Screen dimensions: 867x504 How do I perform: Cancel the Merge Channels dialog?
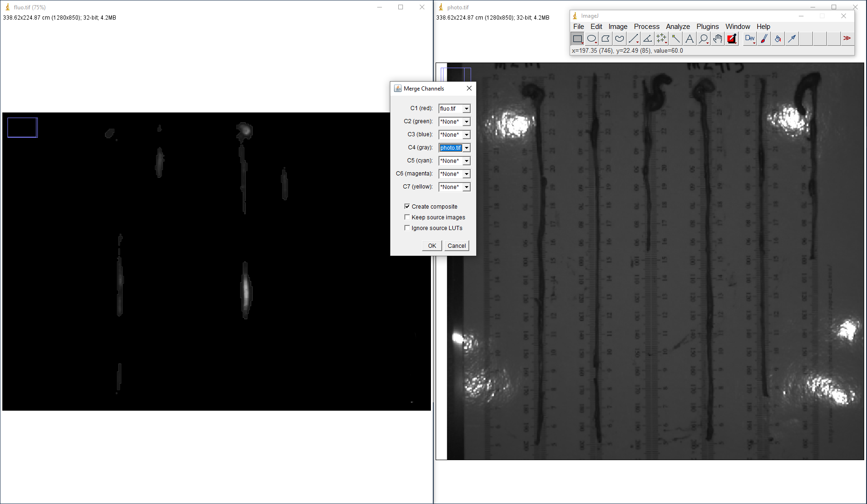point(457,245)
